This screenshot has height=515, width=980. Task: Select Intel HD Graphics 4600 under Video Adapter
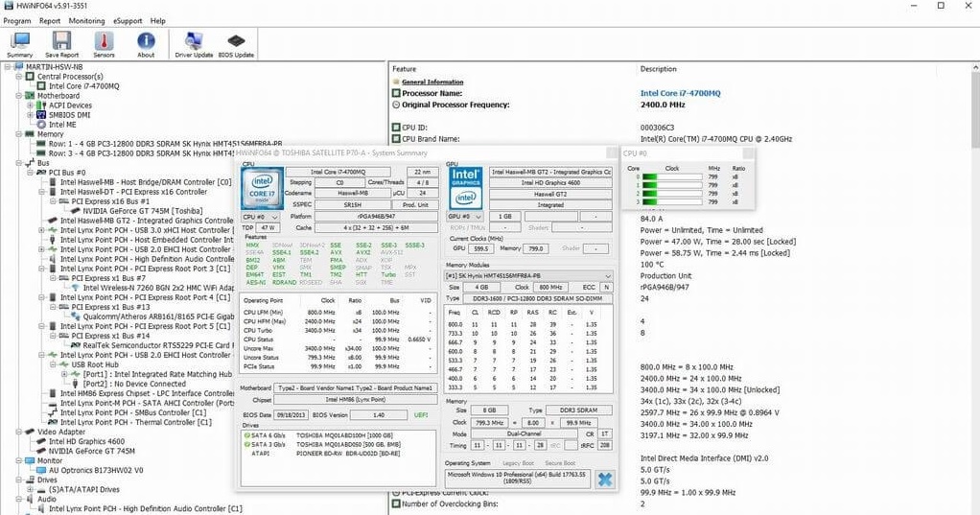tap(86, 441)
